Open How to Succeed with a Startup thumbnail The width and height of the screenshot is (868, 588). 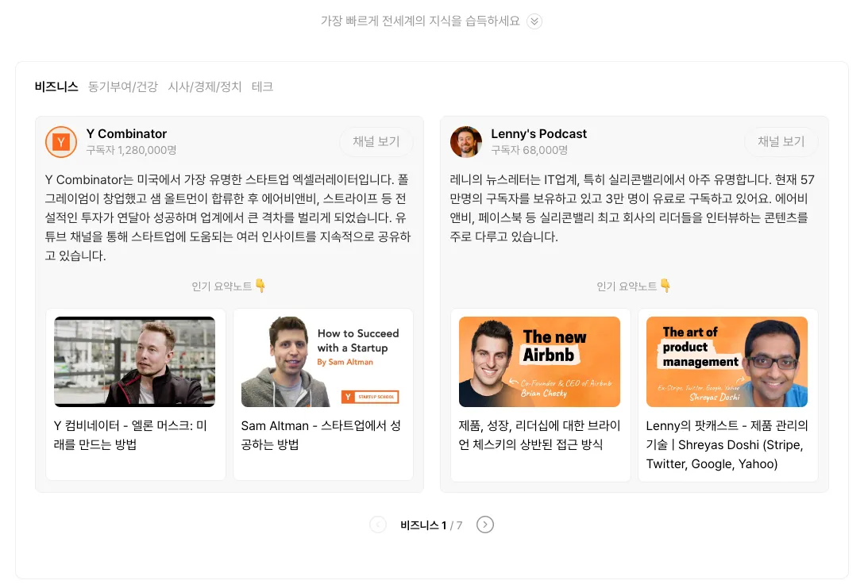(x=322, y=362)
